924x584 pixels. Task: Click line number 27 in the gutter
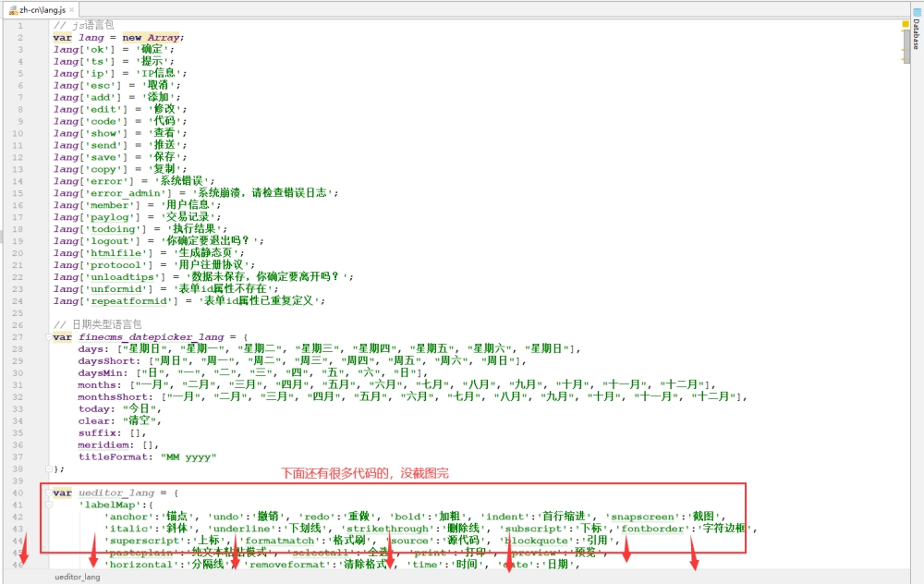pos(18,337)
